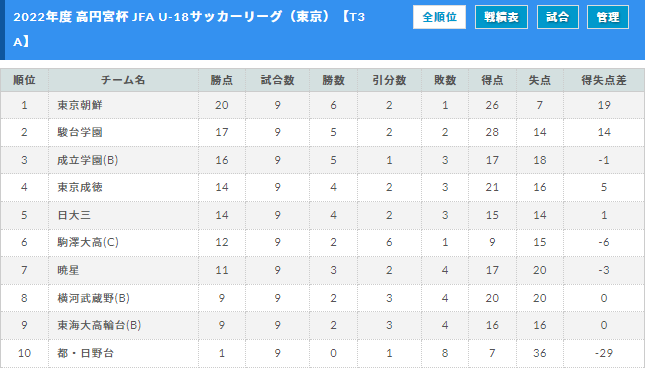Select team 東海大高輪台(B)
645x370 pixels.
[x=99, y=325]
